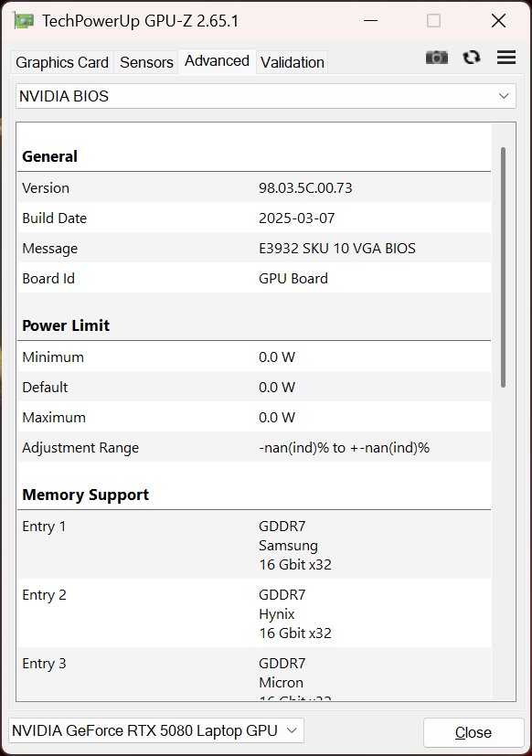Select the Version row value 98.03.5C.00.73

tap(305, 188)
